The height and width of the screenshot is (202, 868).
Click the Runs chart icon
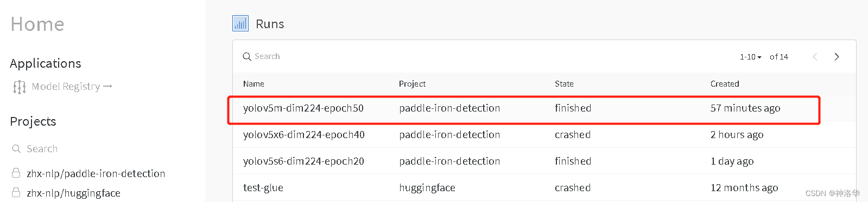240,24
